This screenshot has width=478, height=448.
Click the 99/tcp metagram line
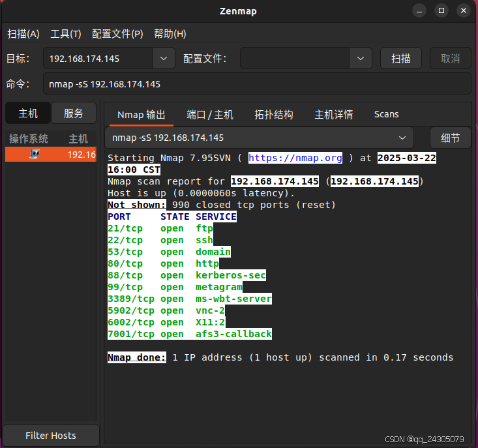[175, 287]
